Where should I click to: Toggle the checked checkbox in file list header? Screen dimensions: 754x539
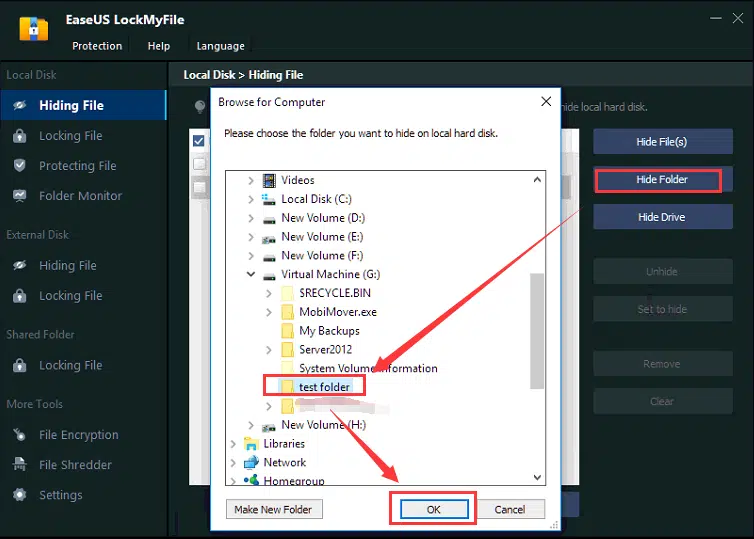click(199, 141)
